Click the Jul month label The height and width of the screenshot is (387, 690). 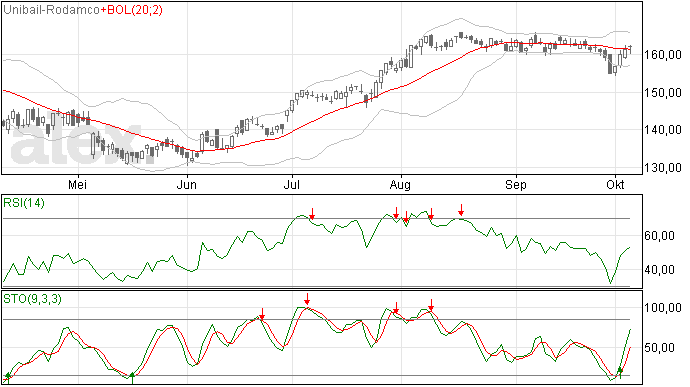291,184
